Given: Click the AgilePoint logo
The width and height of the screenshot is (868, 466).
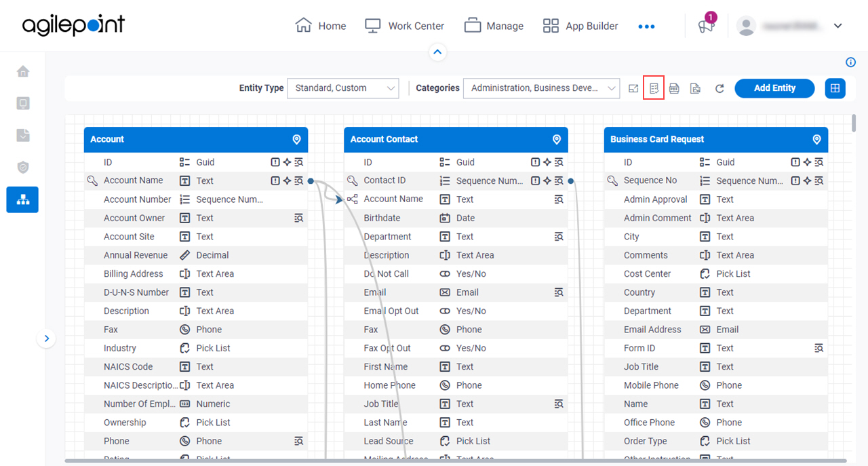Looking at the screenshot, I should 73,25.
